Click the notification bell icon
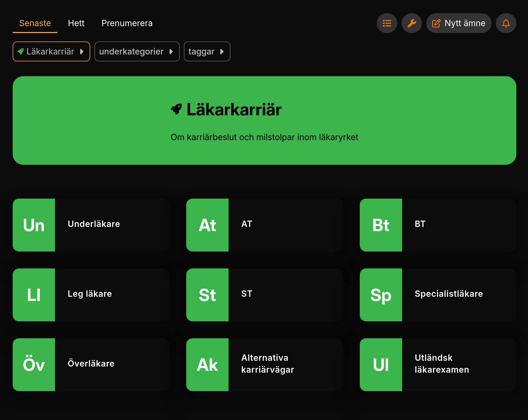Image resolution: width=528 pixels, height=420 pixels. (506, 23)
